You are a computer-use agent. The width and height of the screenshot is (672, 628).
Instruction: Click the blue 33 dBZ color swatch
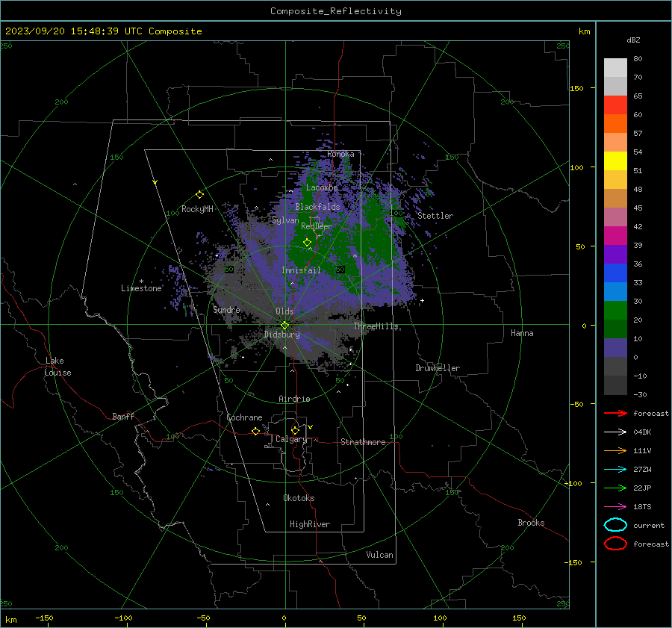pos(615,273)
